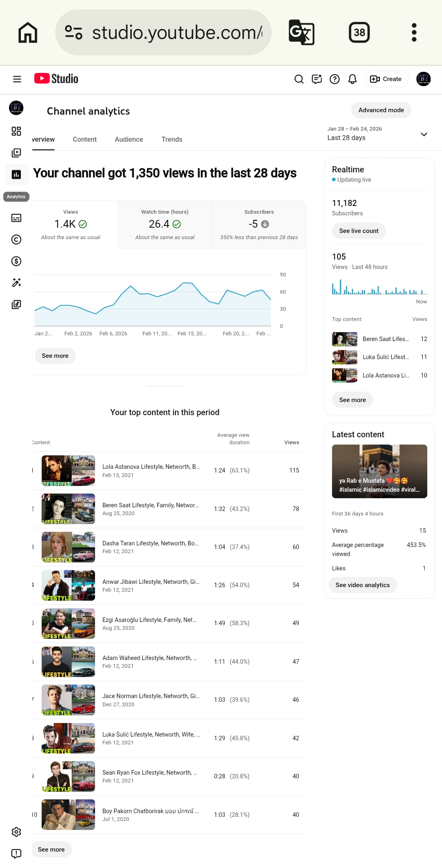Open Dasha Taran Lifestyle video title
Screen dimensions: 442x868
150,543
